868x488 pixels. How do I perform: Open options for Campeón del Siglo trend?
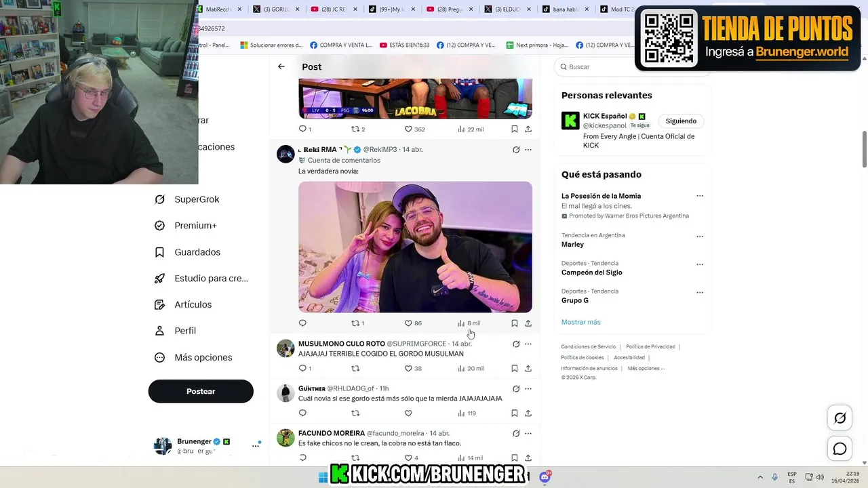(x=700, y=264)
